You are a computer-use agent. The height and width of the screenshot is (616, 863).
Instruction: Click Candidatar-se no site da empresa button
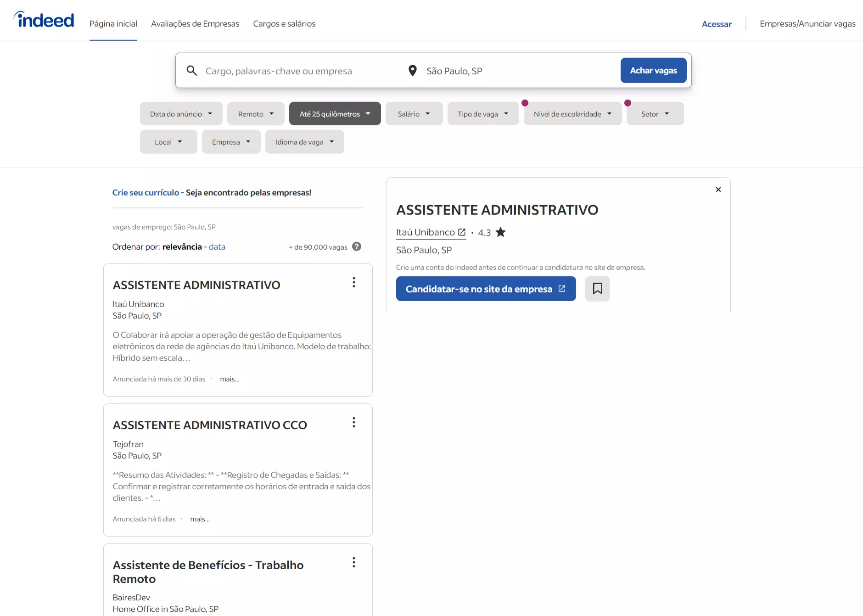(486, 289)
